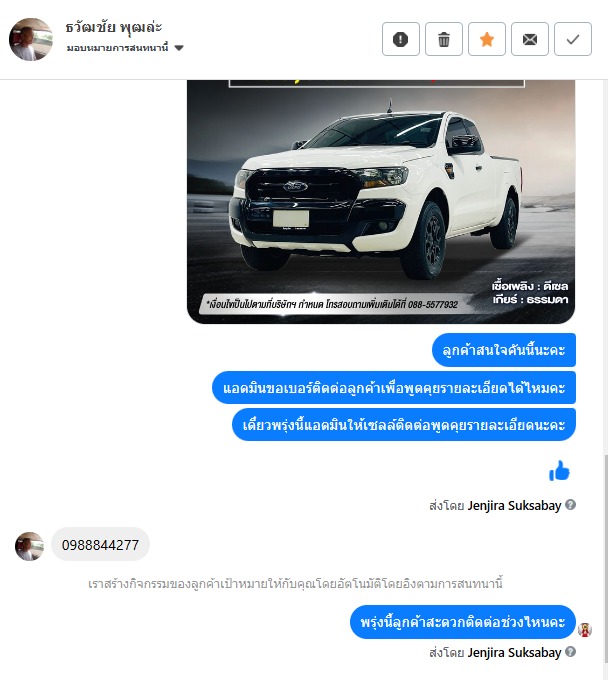Select the phone number 0988844277 message
This screenshot has height=687, width=608.
(x=100, y=545)
